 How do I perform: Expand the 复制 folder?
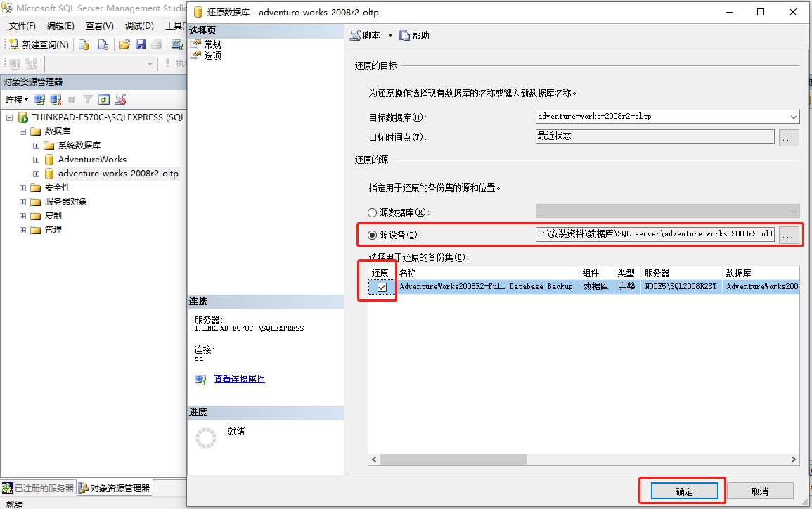[x=22, y=216]
